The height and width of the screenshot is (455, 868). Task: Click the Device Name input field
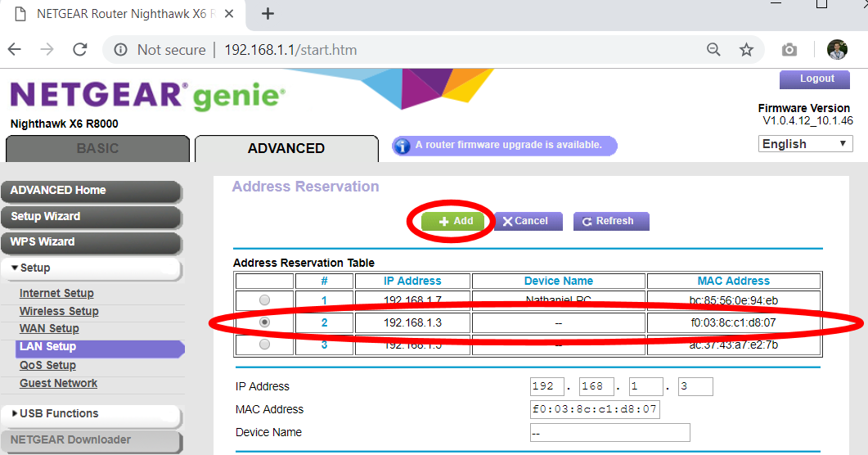click(x=609, y=432)
